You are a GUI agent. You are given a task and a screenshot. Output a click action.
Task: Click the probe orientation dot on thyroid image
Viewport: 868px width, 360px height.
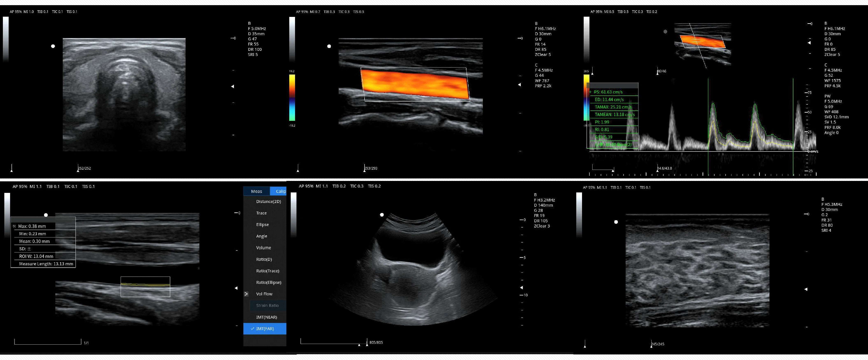[53, 46]
